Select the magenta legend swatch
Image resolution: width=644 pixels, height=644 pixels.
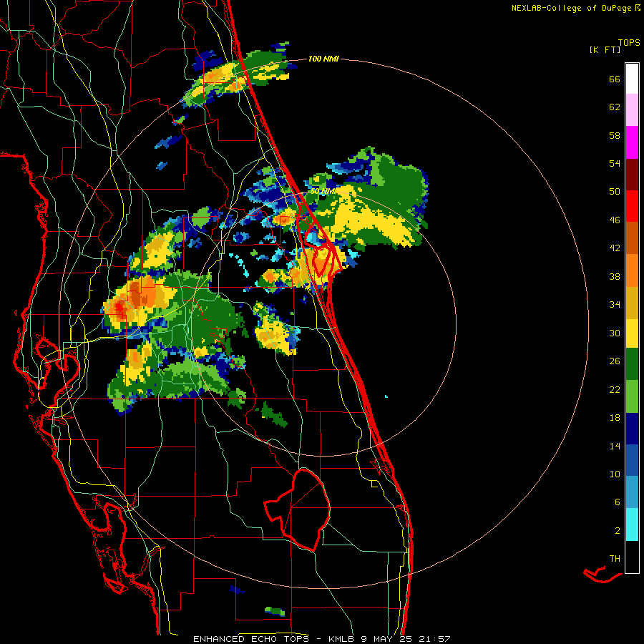pos(632,142)
